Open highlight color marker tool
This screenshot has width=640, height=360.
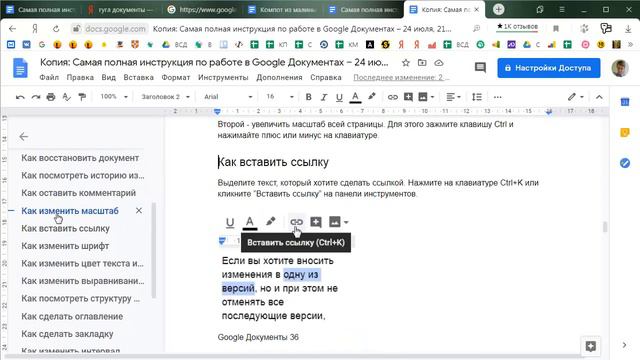[371, 97]
